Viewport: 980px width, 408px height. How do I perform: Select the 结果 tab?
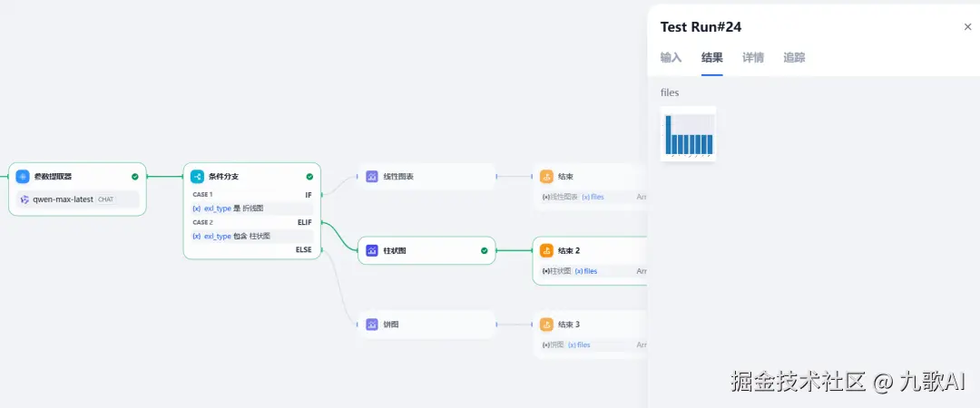pyautogui.click(x=712, y=57)
